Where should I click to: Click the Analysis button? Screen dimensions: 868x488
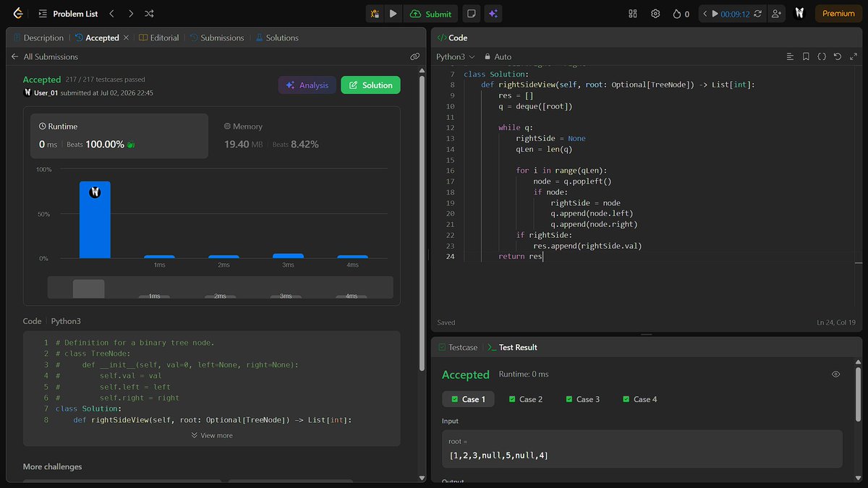point(307,85)
